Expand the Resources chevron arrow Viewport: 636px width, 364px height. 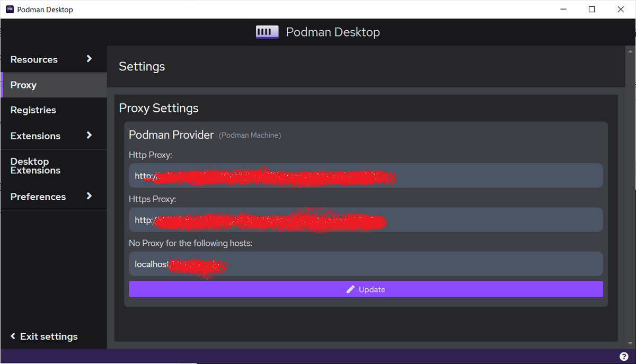point(89,59)
